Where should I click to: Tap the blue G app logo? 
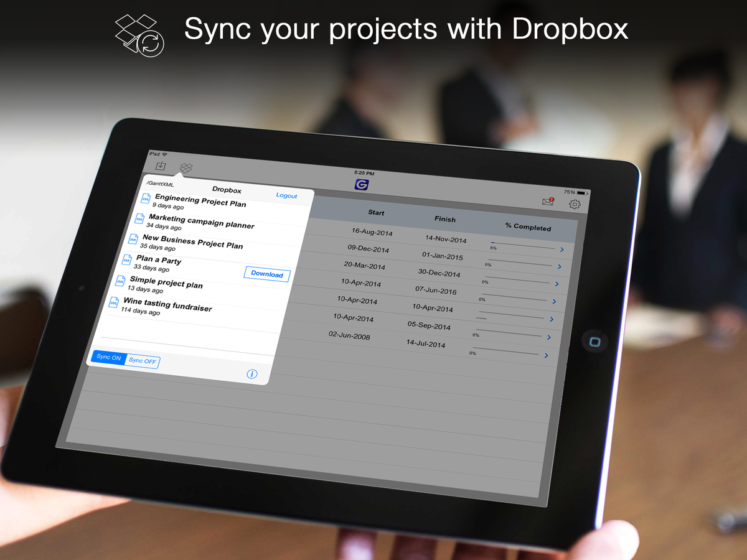361,185
